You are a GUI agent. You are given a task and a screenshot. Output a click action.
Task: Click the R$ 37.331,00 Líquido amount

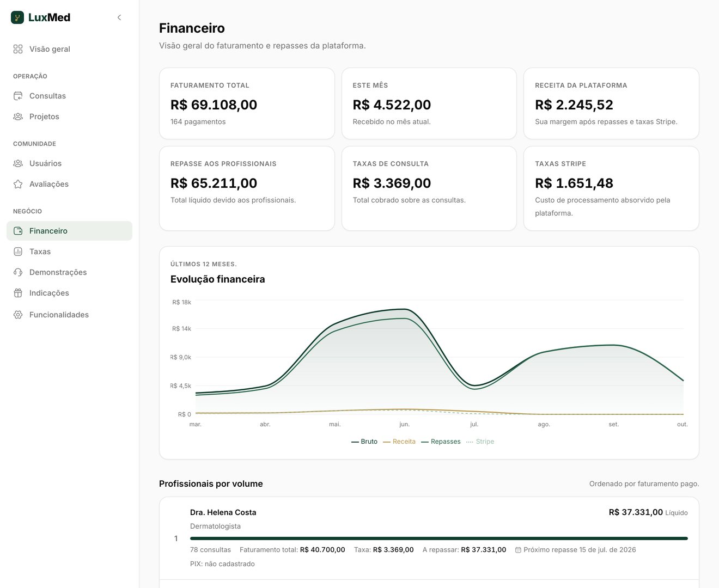[x=648, y=512]
